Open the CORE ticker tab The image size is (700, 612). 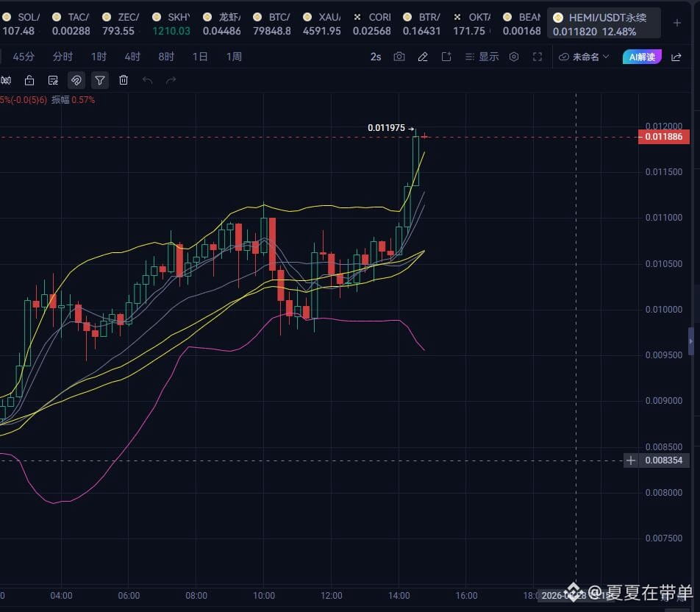(x=371, y=24)
